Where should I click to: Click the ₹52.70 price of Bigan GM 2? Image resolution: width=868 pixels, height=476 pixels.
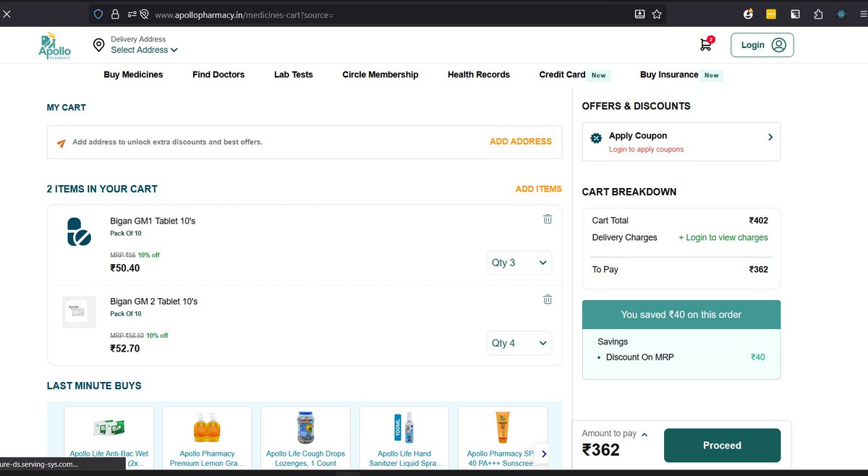[125, 348]
